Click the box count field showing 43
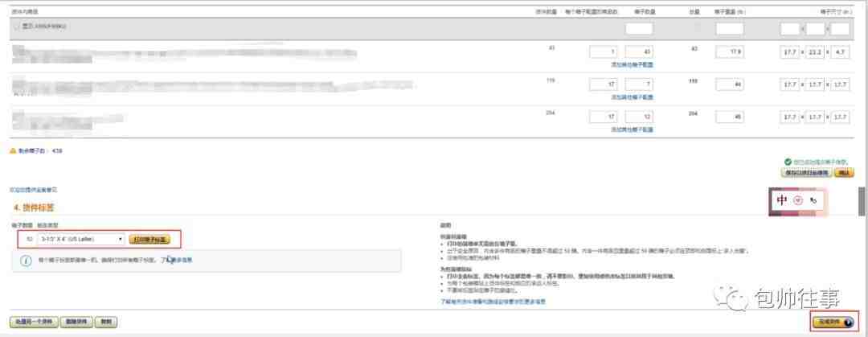The height and width of the screenshot is (337, 868). [x=639, y=52]
